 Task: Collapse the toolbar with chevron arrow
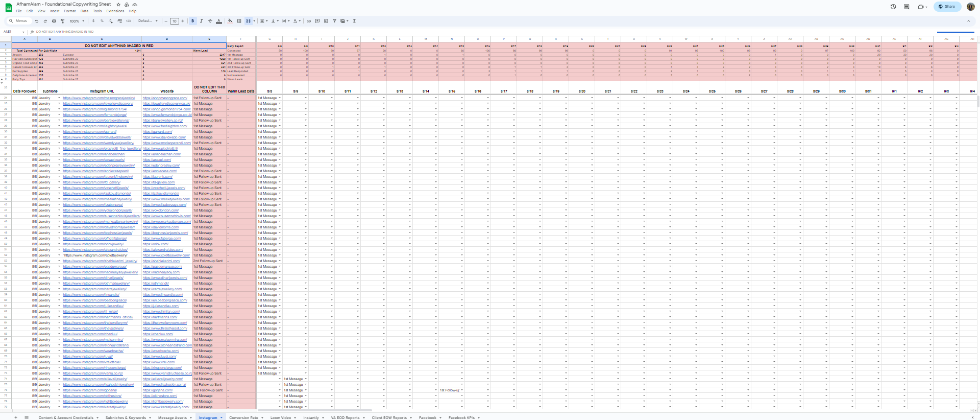[x=968, y=21]
